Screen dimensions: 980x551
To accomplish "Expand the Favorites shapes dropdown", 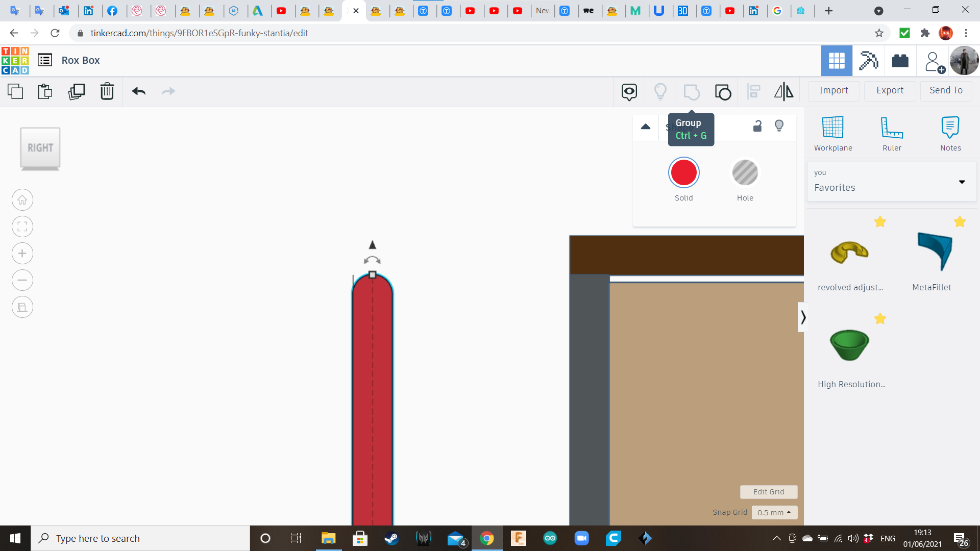I will 962,182.
